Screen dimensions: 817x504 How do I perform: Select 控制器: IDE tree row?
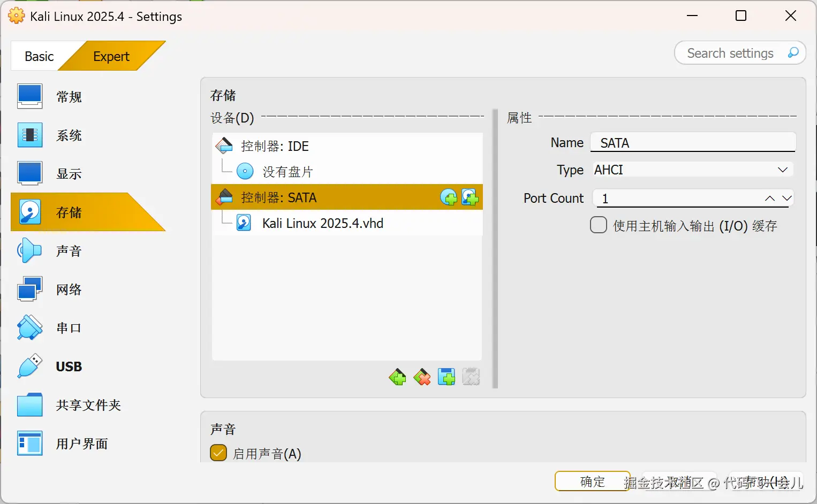pos(347,146)
